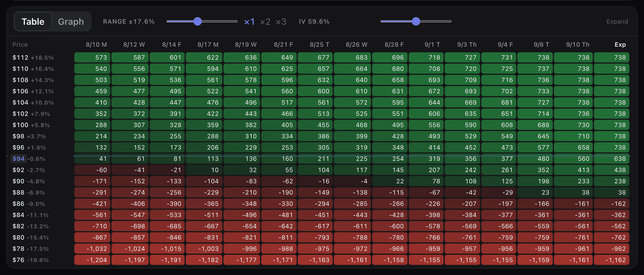Image resolution: width=644 pixels, height=275 pixels.
Task: Click the 8/19 W column header
Action: 246,45
